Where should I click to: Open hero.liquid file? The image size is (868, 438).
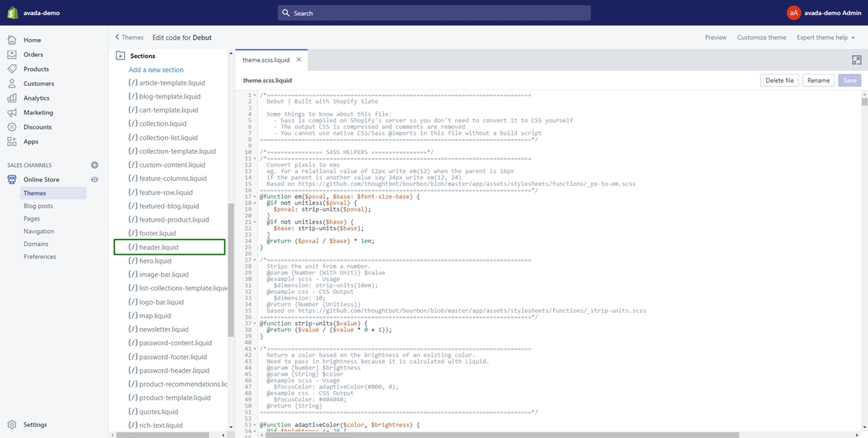tap(150, 261)
